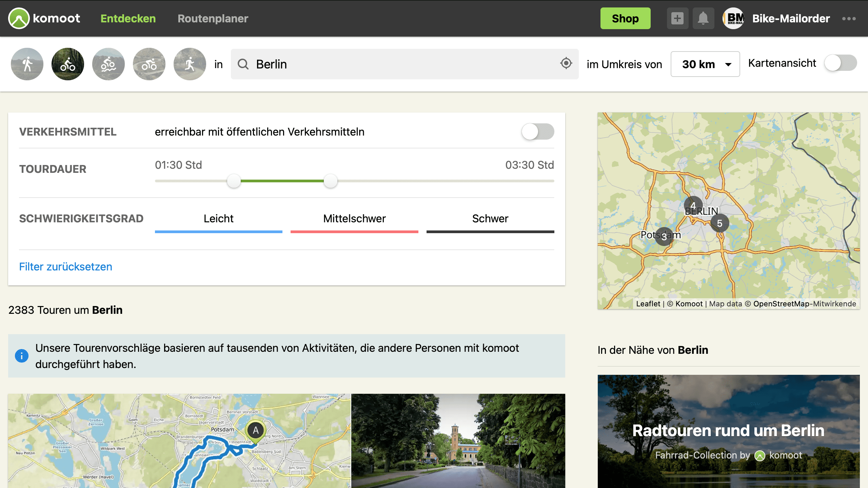Use current location crosshair icon
This screenshot has width=868, height=488.
click(x=566, y=63)
